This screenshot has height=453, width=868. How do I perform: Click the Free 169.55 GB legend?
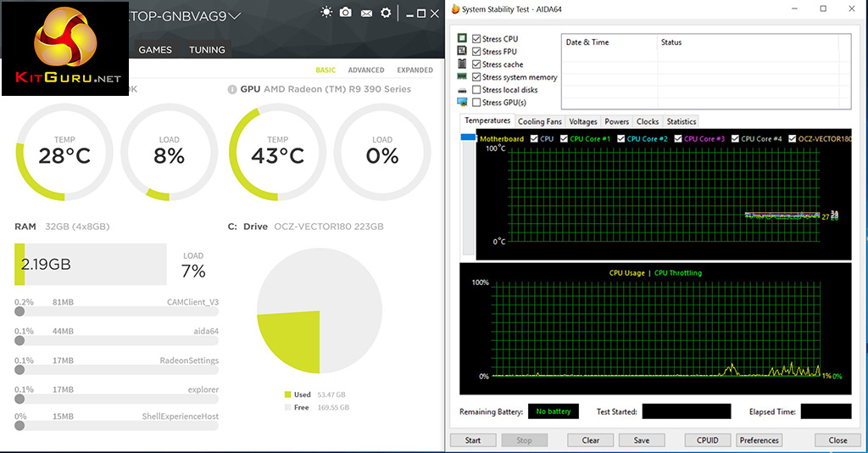[317, 407]
